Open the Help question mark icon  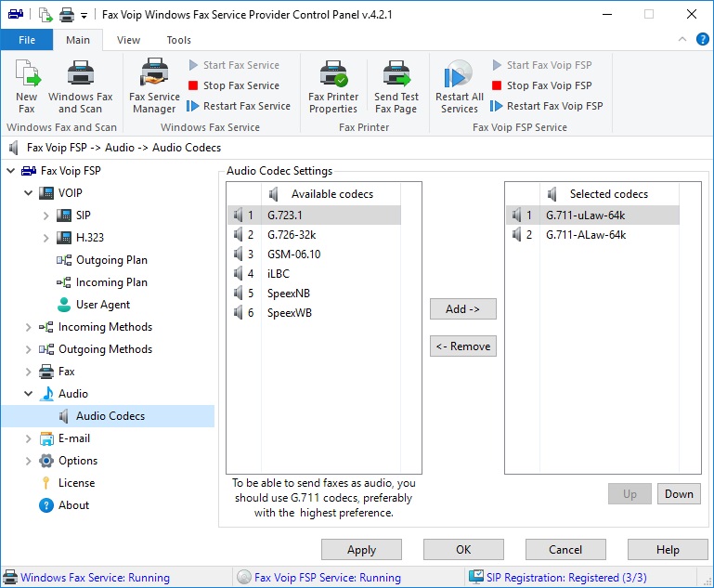pyautogui.click(x=702, y=40)
